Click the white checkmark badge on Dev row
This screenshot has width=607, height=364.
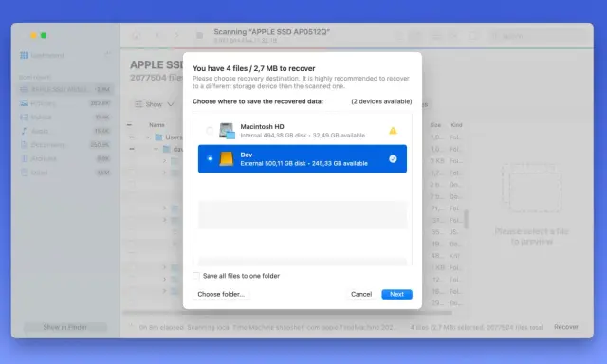393,158
